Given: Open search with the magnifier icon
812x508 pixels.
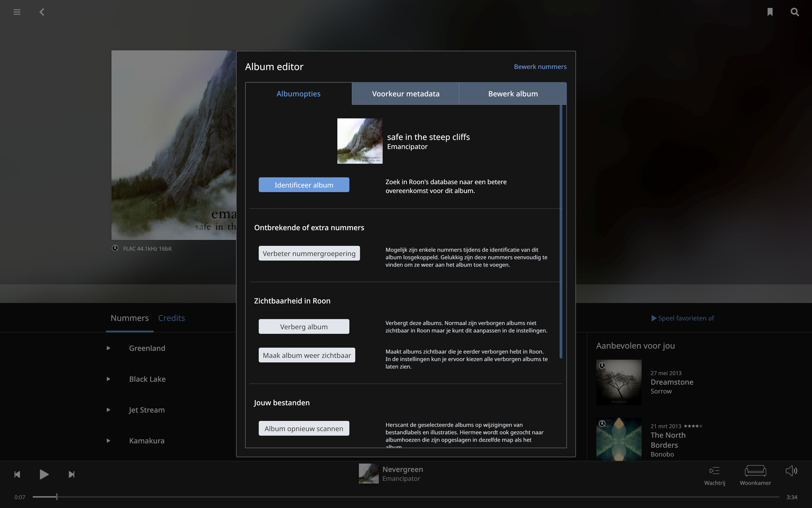Looking at the screenshot, I should (x=795, y=12).
